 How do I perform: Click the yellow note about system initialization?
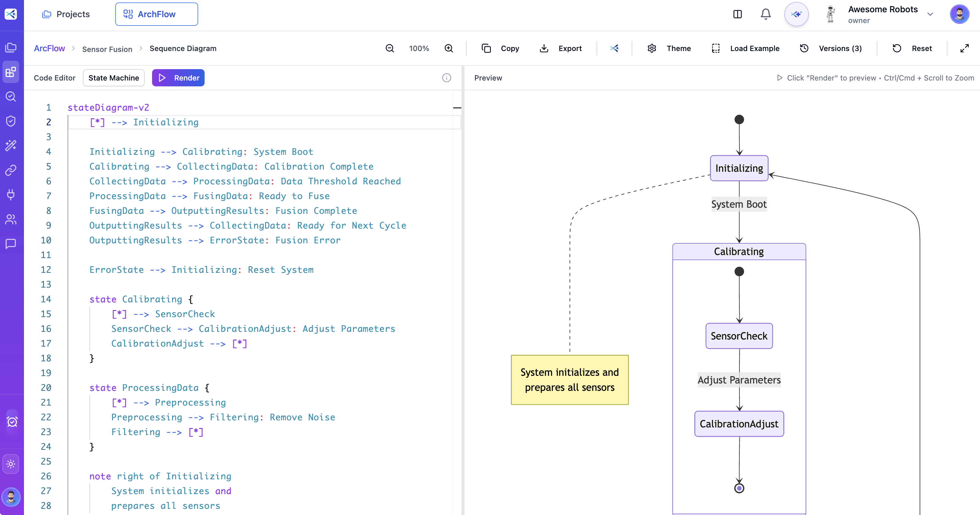click(x=570, y=380)
